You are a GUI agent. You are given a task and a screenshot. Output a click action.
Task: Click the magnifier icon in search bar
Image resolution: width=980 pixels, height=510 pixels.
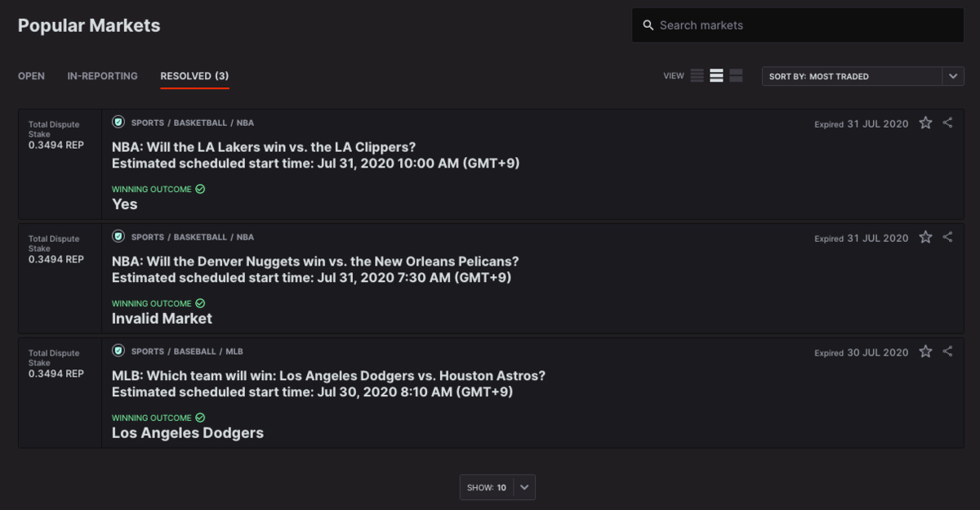[648, 25]
